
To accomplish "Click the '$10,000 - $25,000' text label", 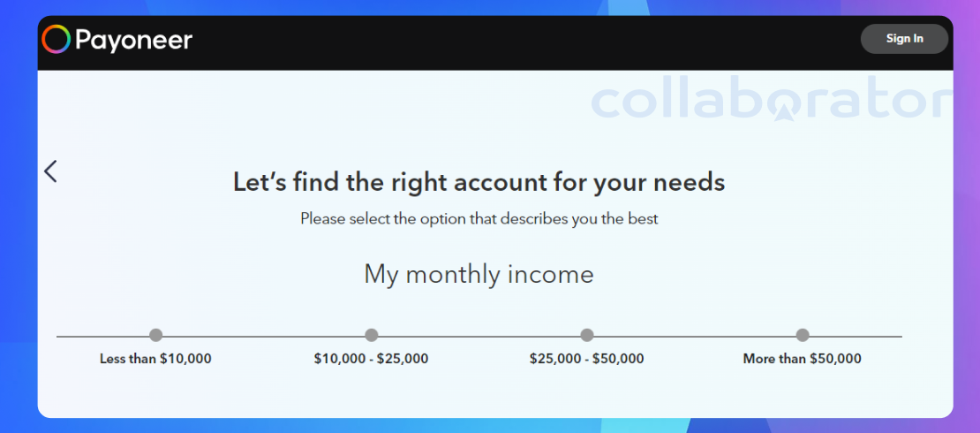I will pos(371,359).
